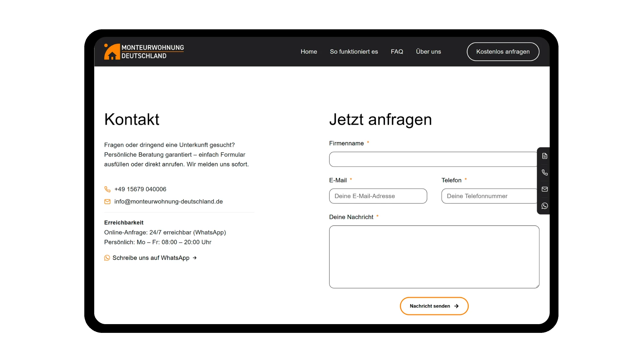
Task: Open the document icon in the side floating bar
Action: point(545,156)
